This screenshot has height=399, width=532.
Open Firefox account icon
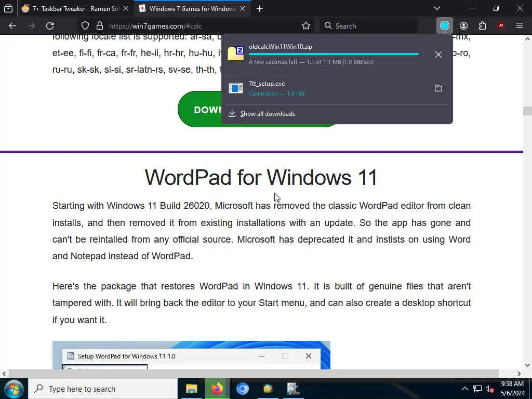pyautogui.click(x=463, y=26)
